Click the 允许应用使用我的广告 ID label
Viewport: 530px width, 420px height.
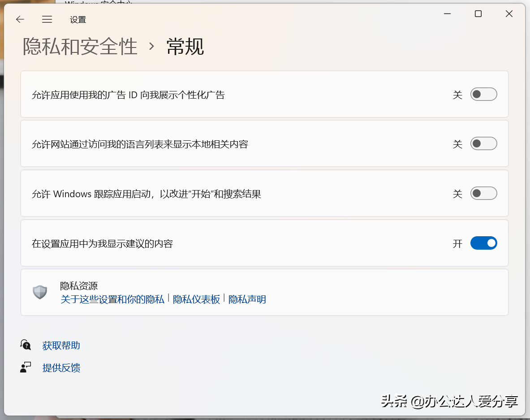(x=128, y=95)
